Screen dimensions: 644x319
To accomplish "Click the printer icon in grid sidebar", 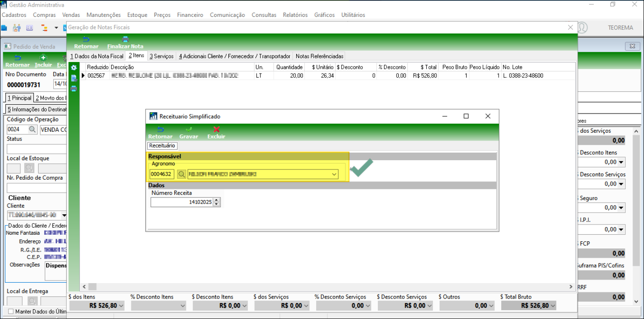I will coord(74,88).
